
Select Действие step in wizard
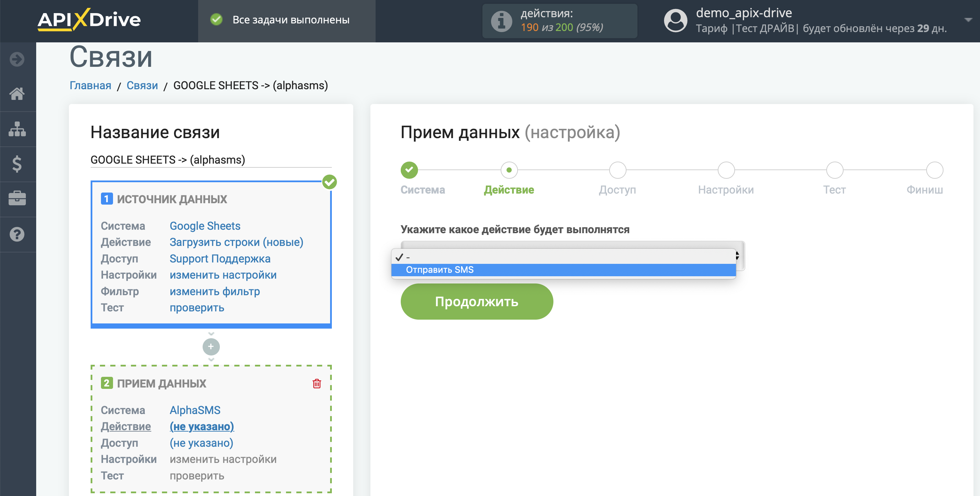[509, 170]
